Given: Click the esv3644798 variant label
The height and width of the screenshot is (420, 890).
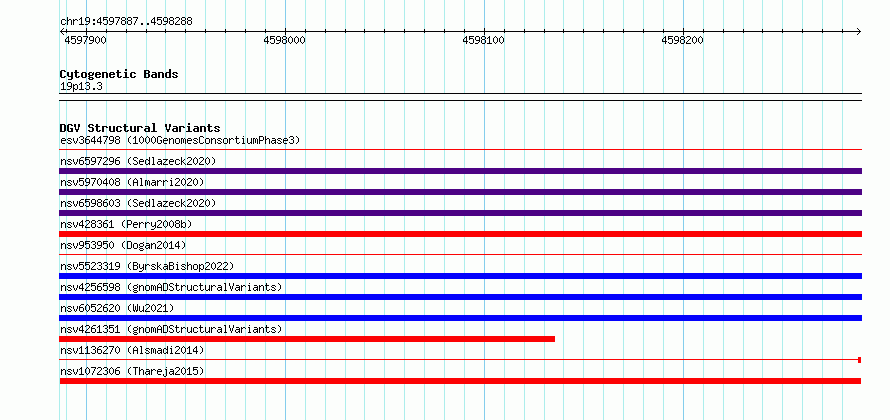Looking at the screenshot, I should point(180,140).
